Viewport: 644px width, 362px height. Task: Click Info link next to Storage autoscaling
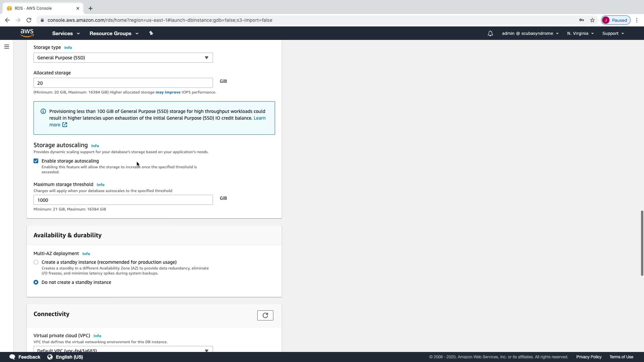pos(95,146)
